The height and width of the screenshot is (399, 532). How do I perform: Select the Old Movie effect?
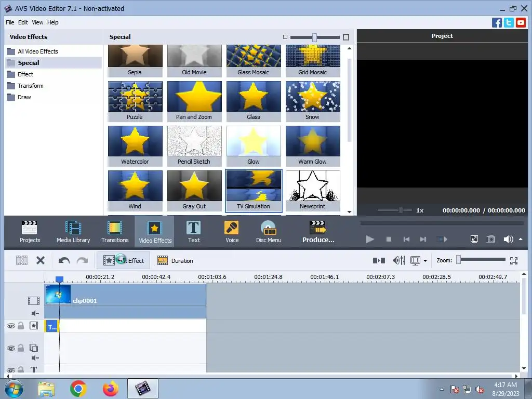click(194, 61)
